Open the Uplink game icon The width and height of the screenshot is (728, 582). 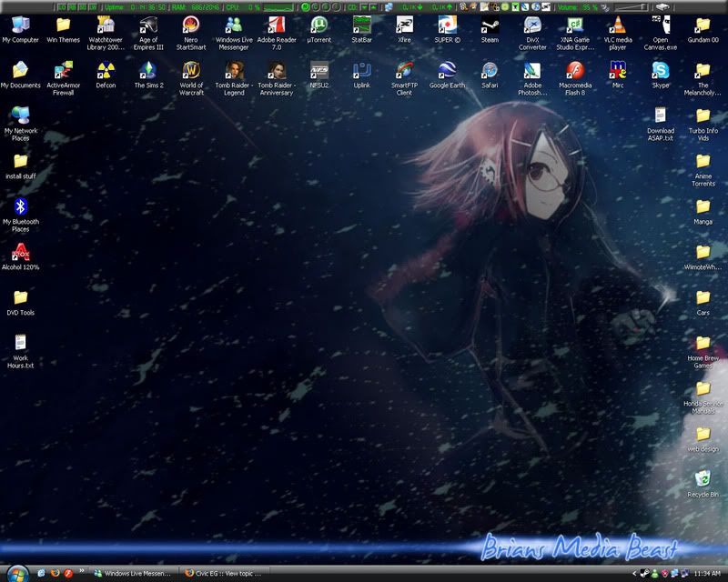(x=361, y=75)
